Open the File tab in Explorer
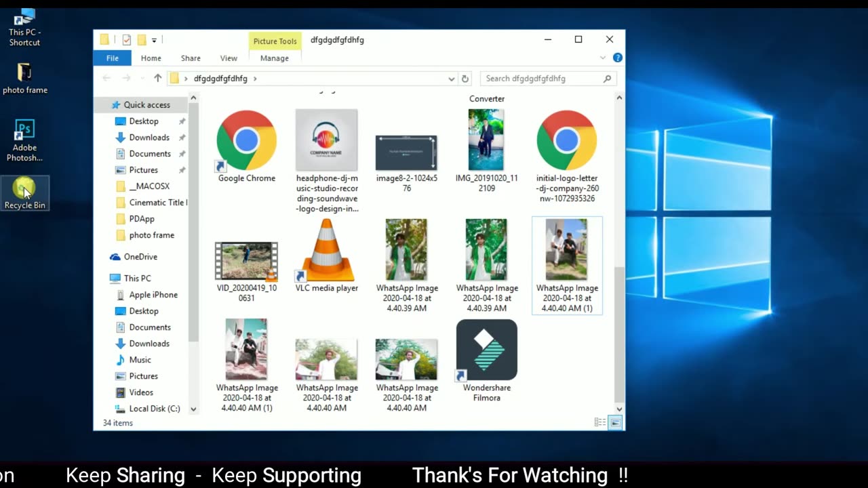The height and width of the screenshot is (488, 868). pos(112,58)
